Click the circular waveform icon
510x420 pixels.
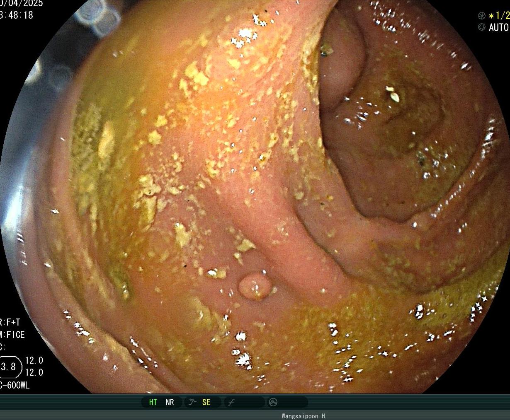[273, 402]
